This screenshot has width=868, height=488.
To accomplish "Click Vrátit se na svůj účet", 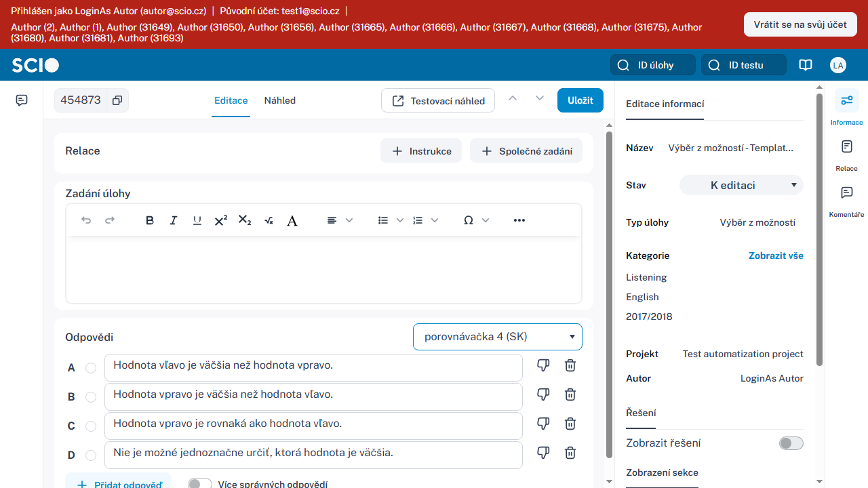I will click(x=800, y=24).
